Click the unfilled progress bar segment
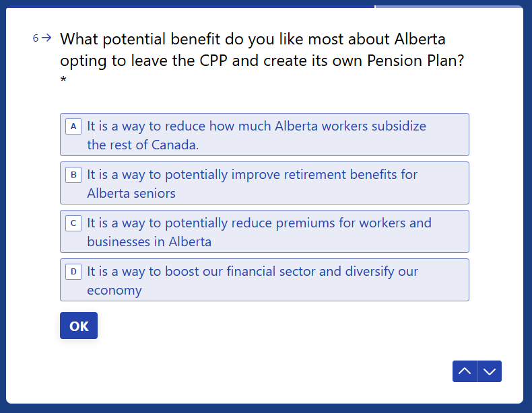The width and height of the screenshot is (532, 413). [x=448, y=7]
